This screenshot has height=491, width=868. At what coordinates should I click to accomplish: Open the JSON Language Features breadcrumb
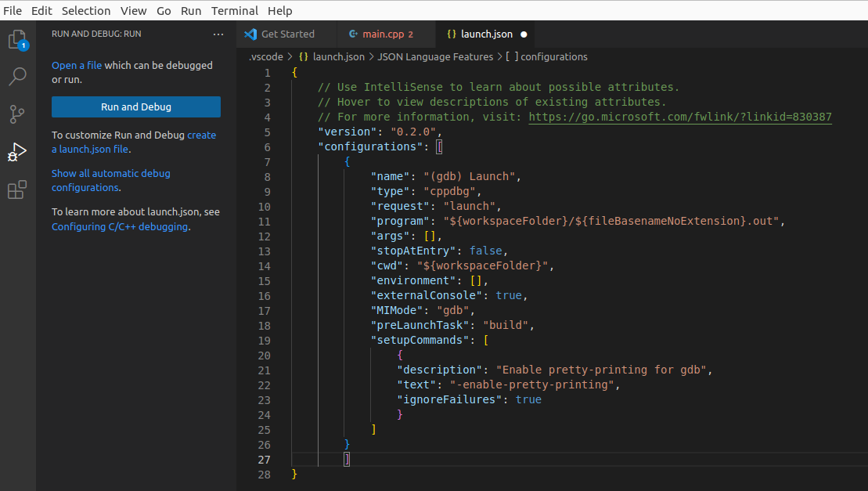435,56
